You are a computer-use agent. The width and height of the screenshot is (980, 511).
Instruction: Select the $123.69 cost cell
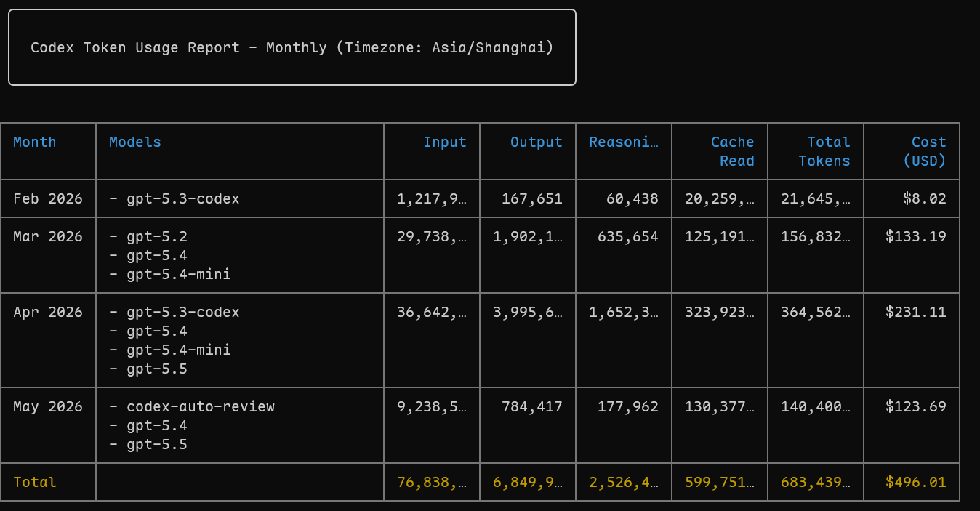pos(916,406)
